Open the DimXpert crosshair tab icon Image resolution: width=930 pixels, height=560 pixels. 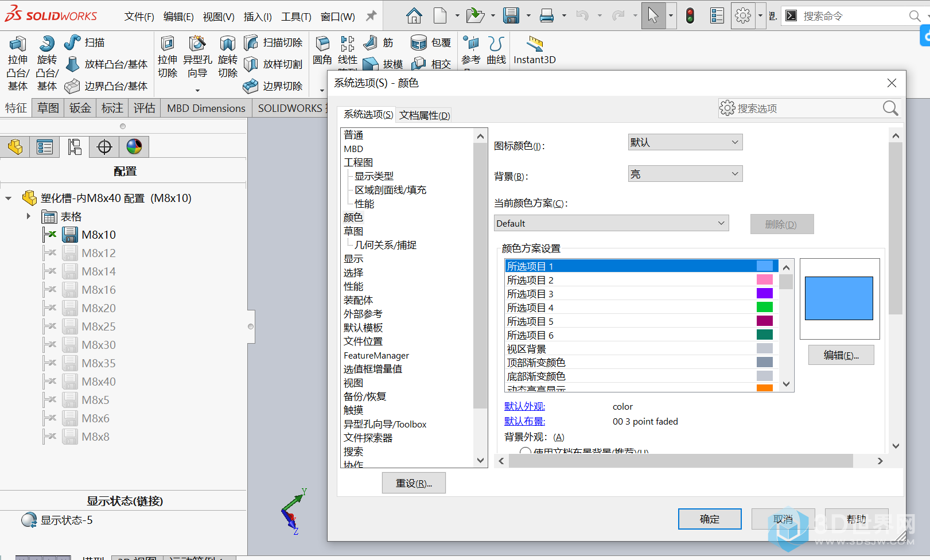[x=104, y=147]
